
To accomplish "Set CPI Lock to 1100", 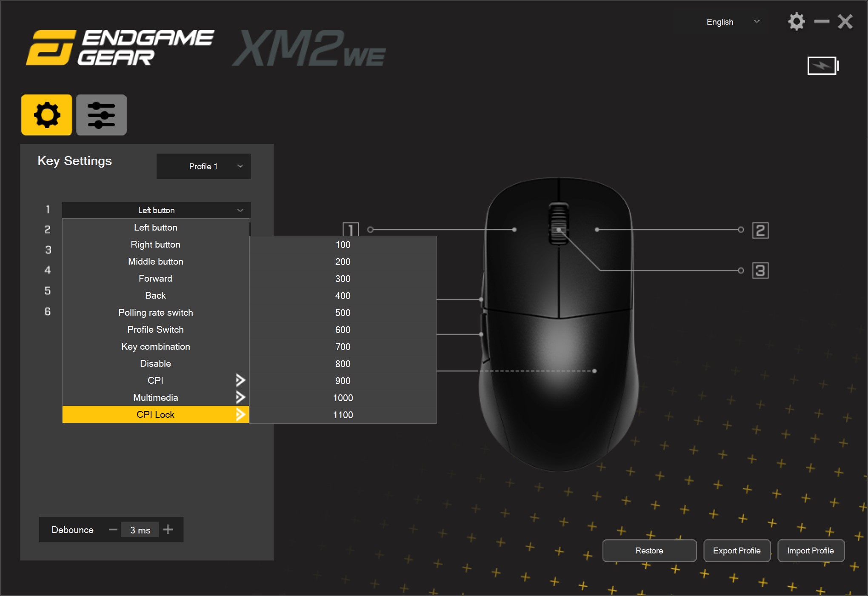I will coord(343,415).
